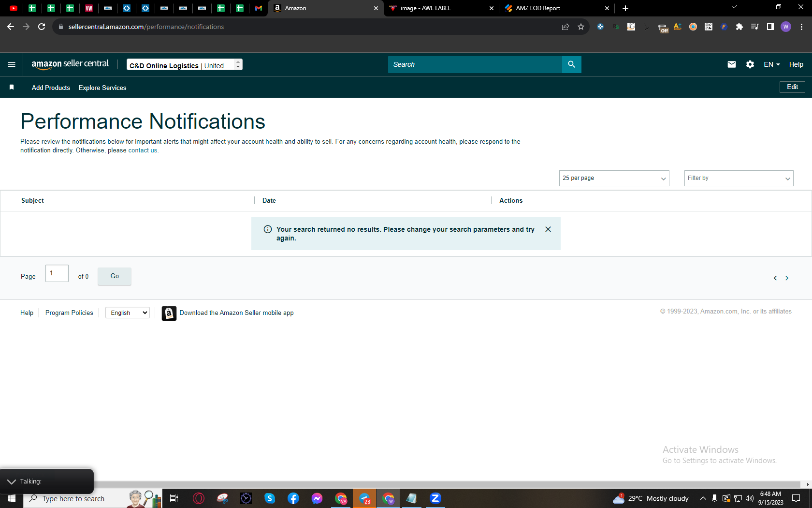The width and height of the screenshot is (812, 508).
Task: Open the media control icon in Chrome toolbar
Action: [754, 27]
